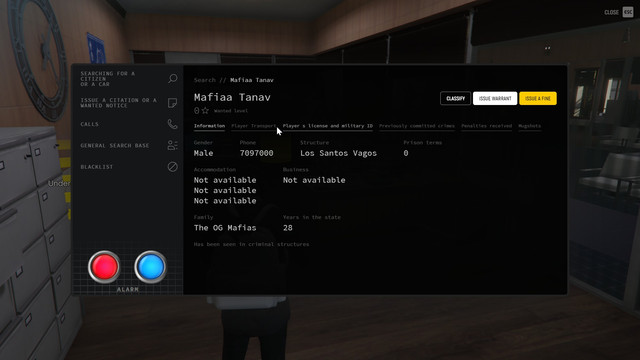Click the Gender value Male
640x360 pixels.
tap(203, 153)
